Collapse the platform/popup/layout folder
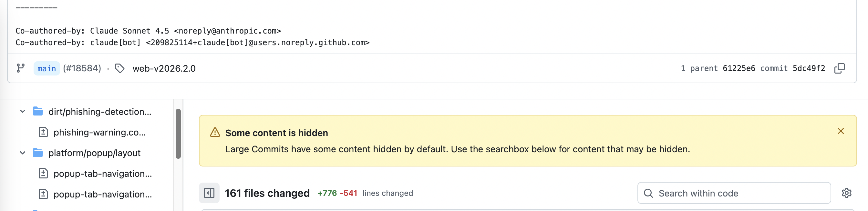Screen dimensions: 868x211 pyautogui.click(x=22, y=153)
